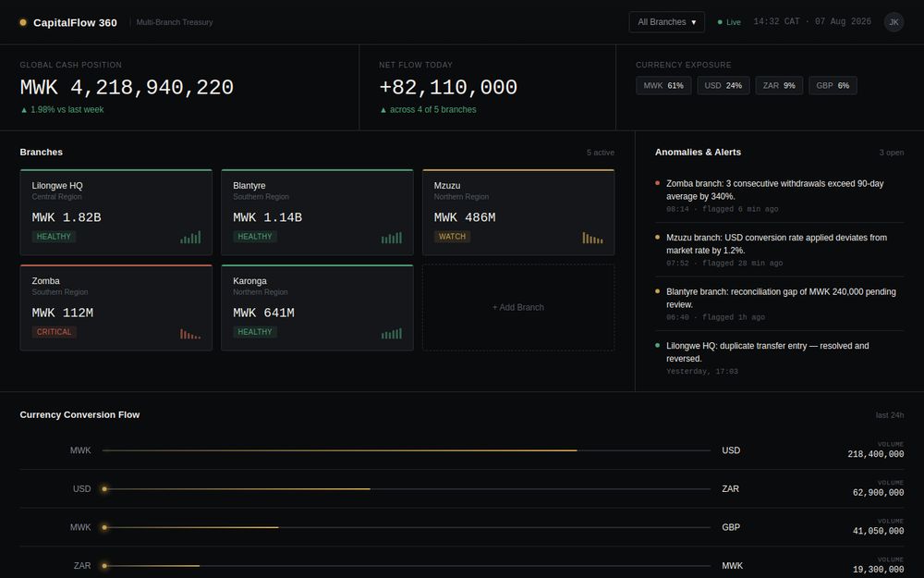The width and height of the screenshot is (924, 578).
Task: Click the 41,050,000 volume value
Action: [878, 531]
